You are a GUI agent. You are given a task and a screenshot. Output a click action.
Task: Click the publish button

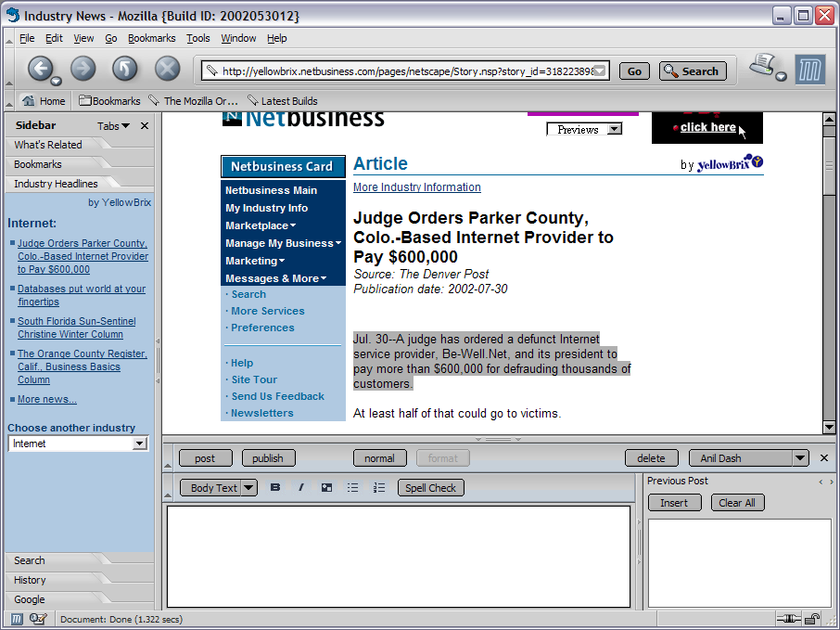pyautogui.click(x=268, y=458)
